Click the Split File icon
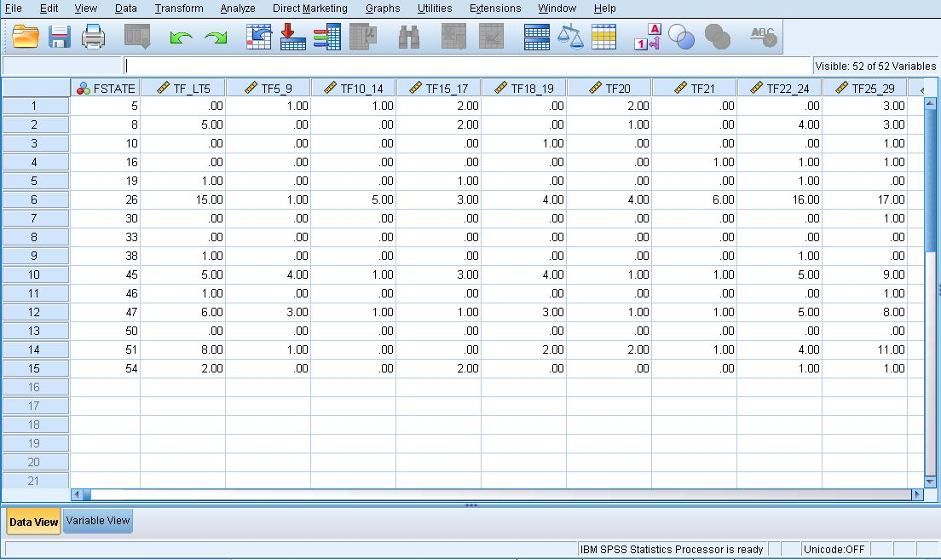Screen dimensions: 941x560 537,37
